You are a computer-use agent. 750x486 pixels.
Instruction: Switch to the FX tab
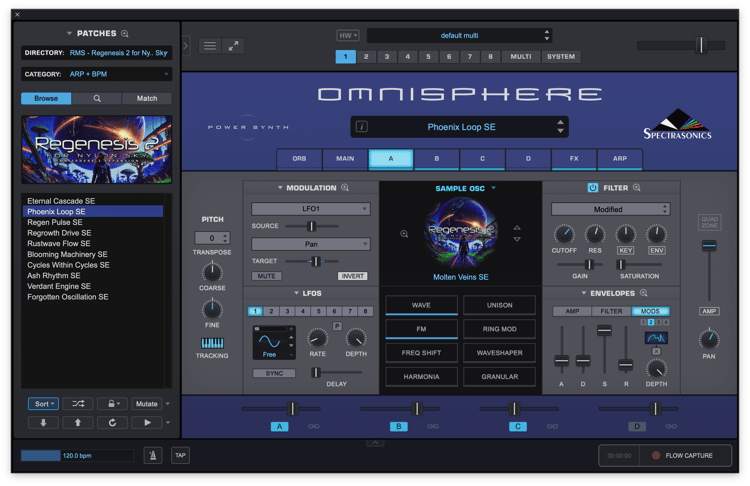pos(574,158)
